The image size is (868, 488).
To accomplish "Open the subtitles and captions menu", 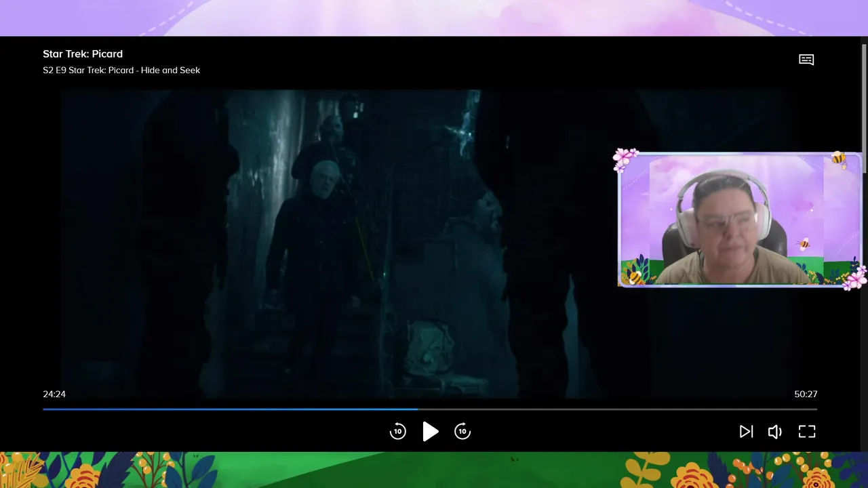I will coord(806,60).
